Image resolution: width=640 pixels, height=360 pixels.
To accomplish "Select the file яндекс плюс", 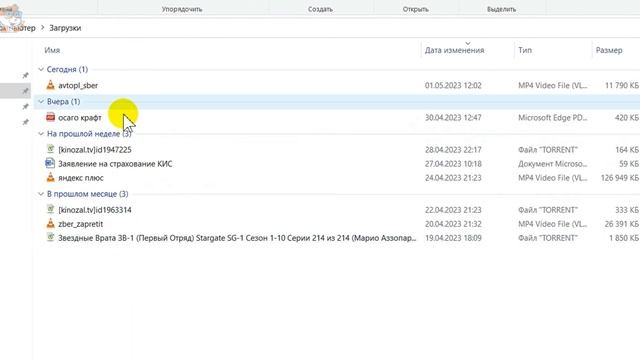I will tap(81, 178).
